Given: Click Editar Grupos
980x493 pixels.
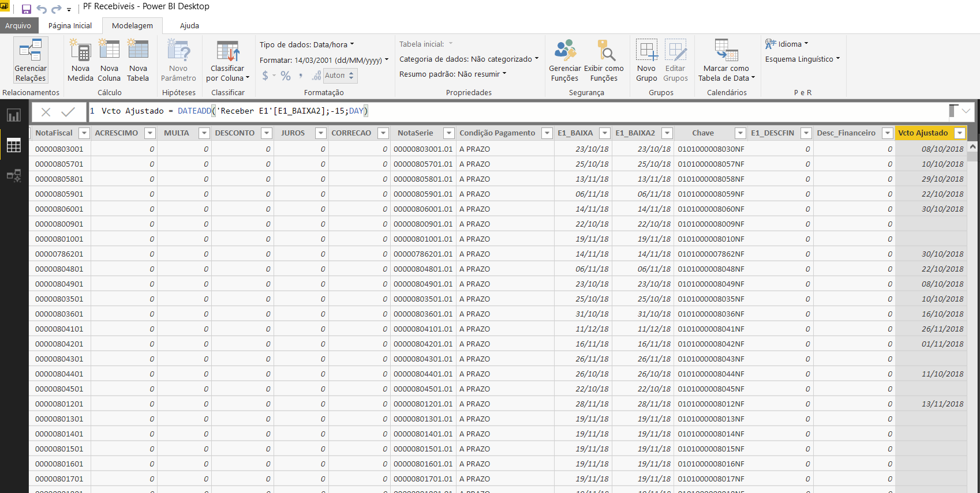Looking at the screenshot, I should tap(675, 61).
